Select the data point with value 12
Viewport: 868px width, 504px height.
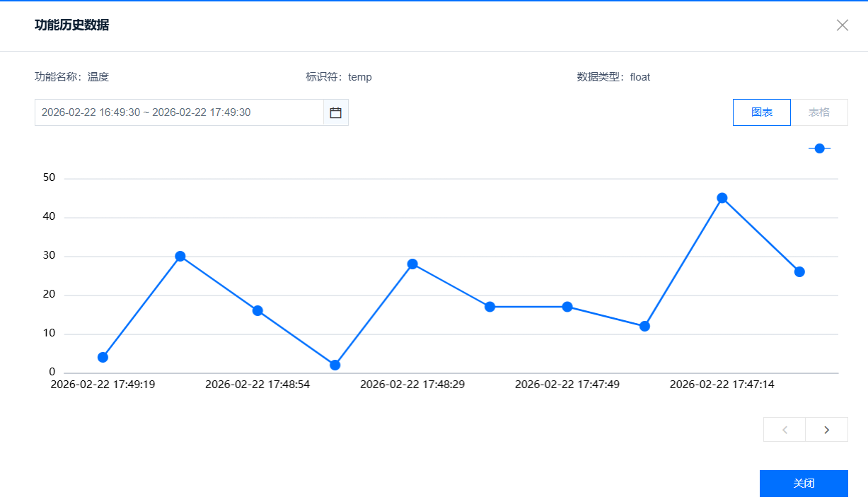[x=644, y=326]
